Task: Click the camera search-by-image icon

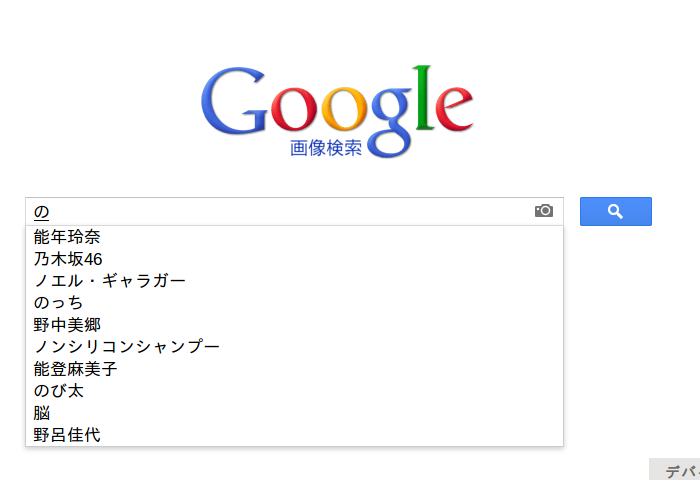Action: pyautogui.click(x=544, y=211)
